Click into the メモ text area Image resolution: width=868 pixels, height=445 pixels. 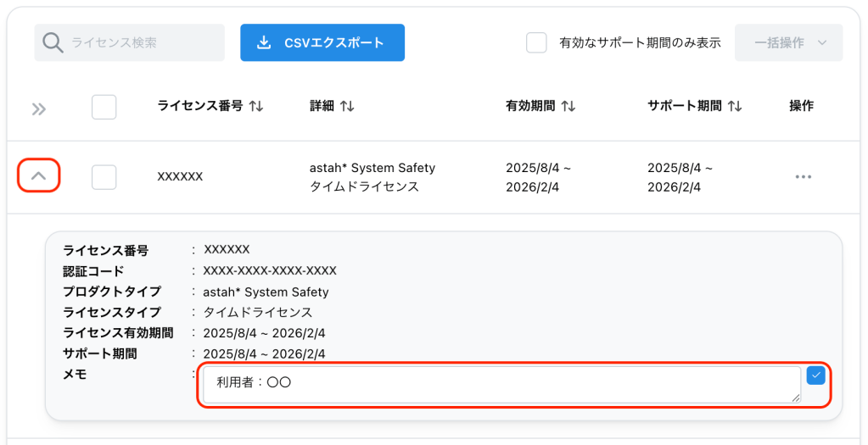(501, 384)
